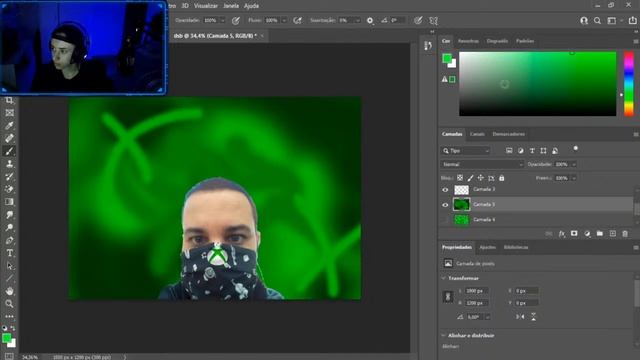640x360 pixels.
Task: Collapse the Transformar section
Action: [444, 278]
